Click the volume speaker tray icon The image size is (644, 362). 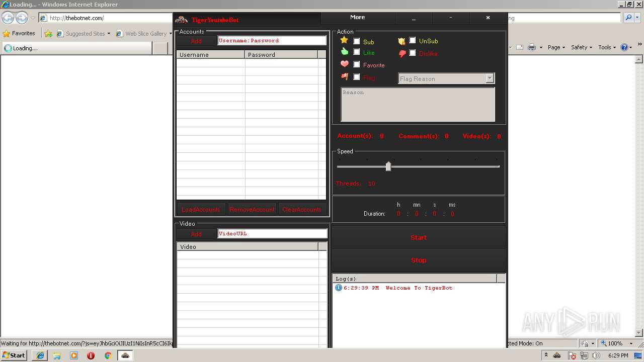click(x=596, y=355)
